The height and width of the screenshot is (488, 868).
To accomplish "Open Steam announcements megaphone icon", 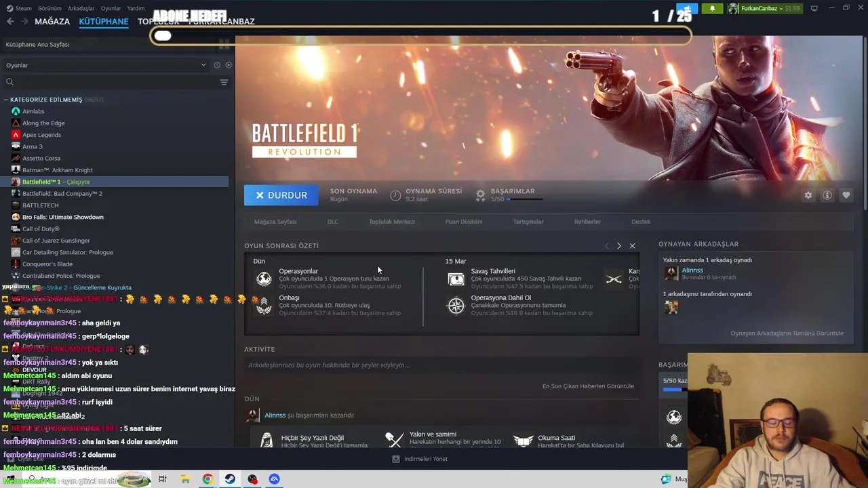I will coord(686,9).
